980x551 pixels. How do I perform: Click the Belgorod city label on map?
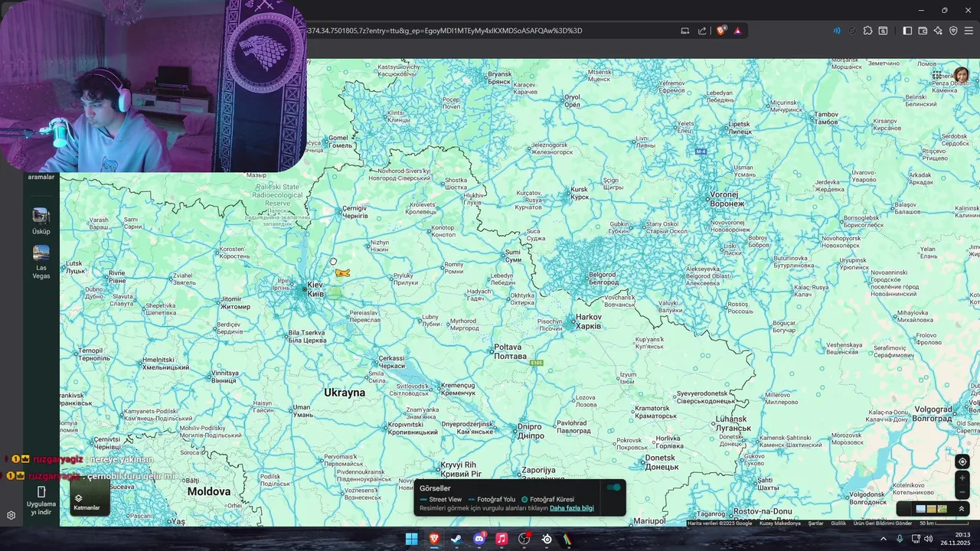pos(603,279)
